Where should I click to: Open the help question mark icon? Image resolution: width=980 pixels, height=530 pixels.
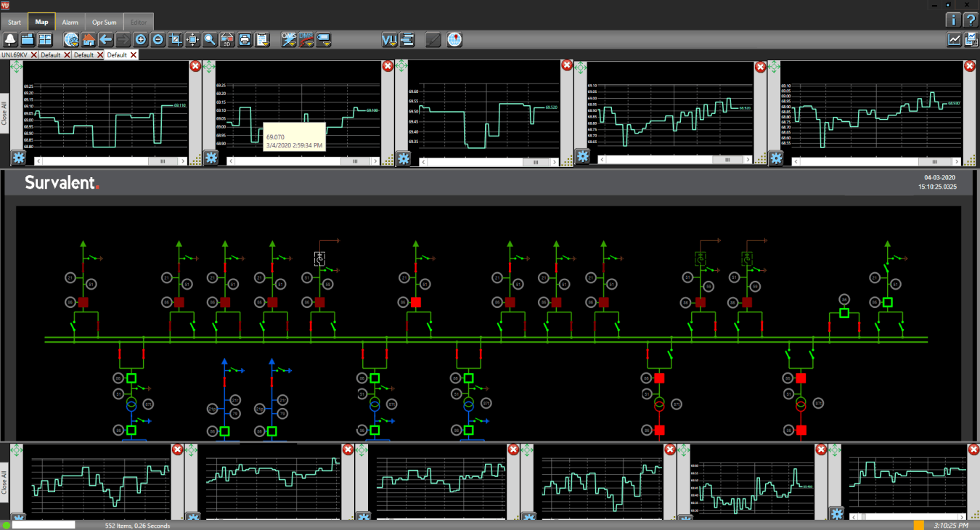pyautogui.click(x=970, y=20)
